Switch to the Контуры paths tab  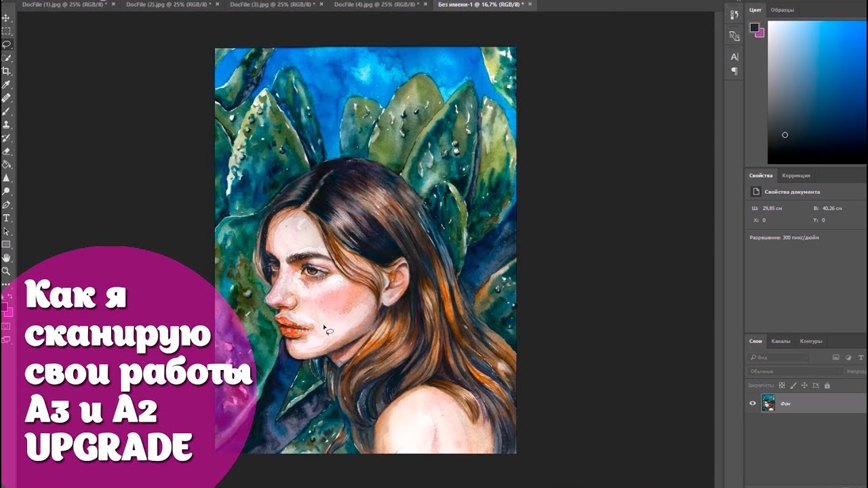(x=811, y=341)
